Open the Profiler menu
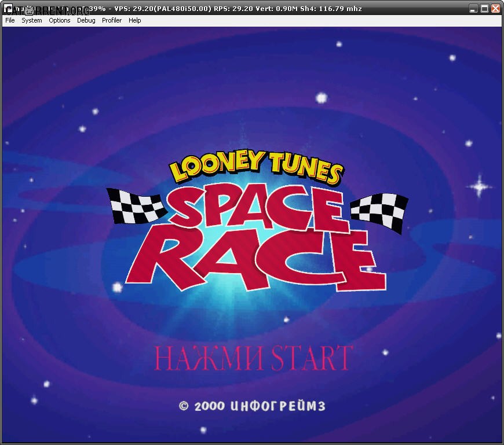 click(x=112, y=20)
